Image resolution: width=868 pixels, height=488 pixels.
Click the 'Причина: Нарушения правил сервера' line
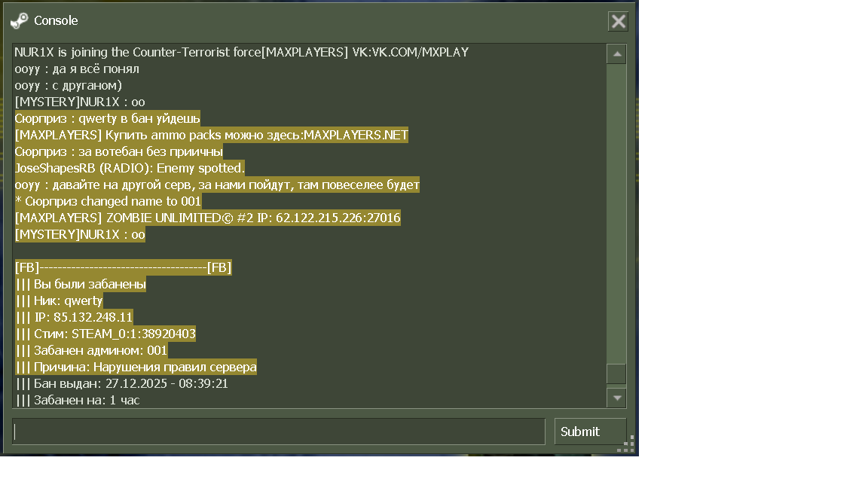click(136, 367)
